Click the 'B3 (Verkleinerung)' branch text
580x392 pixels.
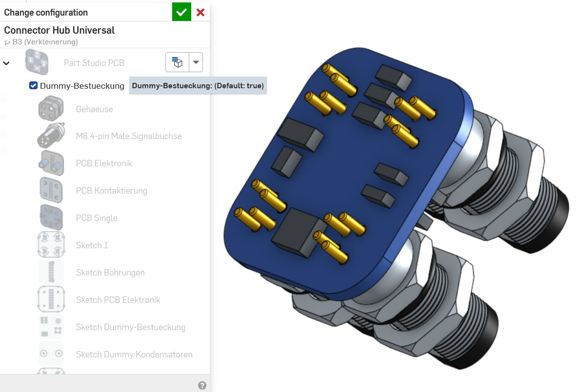click(45, 42)
